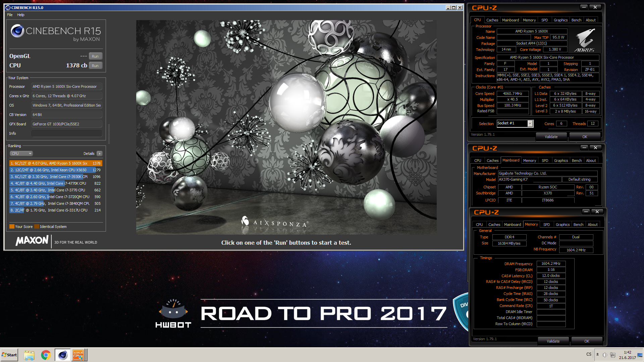
Task: Maximize the Cinebench window
Action: coord(453,7)
